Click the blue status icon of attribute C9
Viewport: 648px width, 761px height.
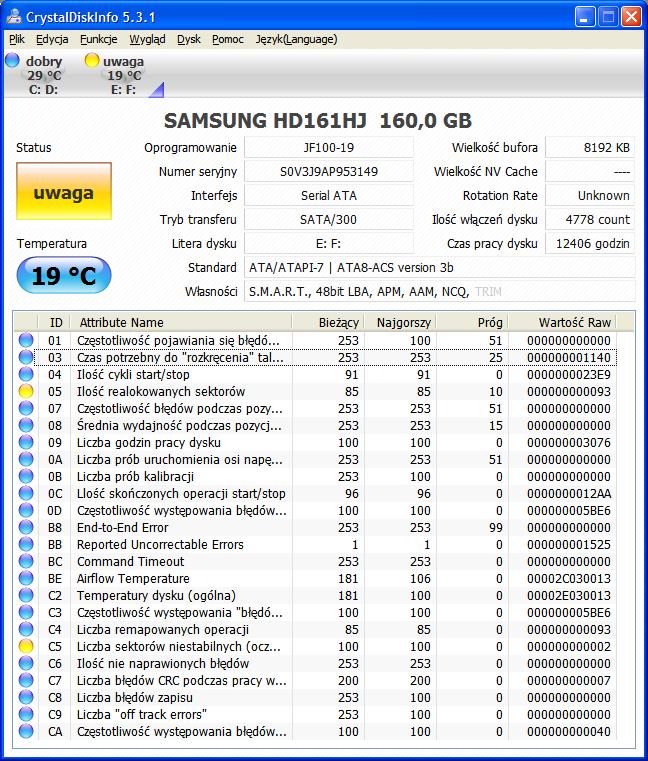pyautogui.click(x=26, y=714)
